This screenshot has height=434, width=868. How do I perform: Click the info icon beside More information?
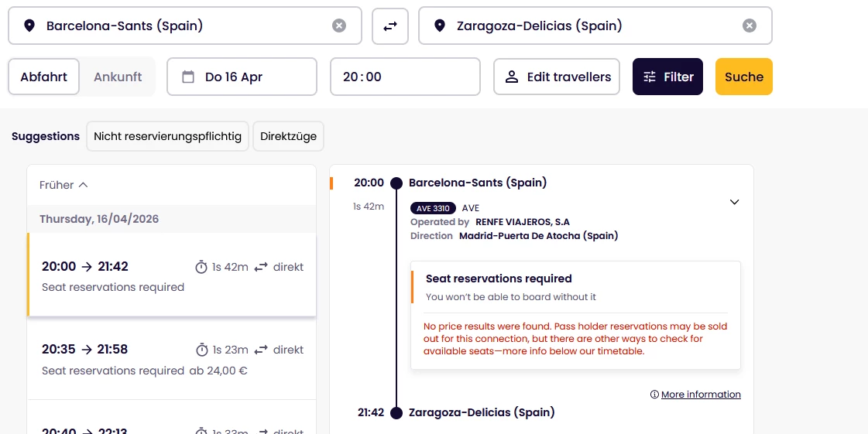654,395
